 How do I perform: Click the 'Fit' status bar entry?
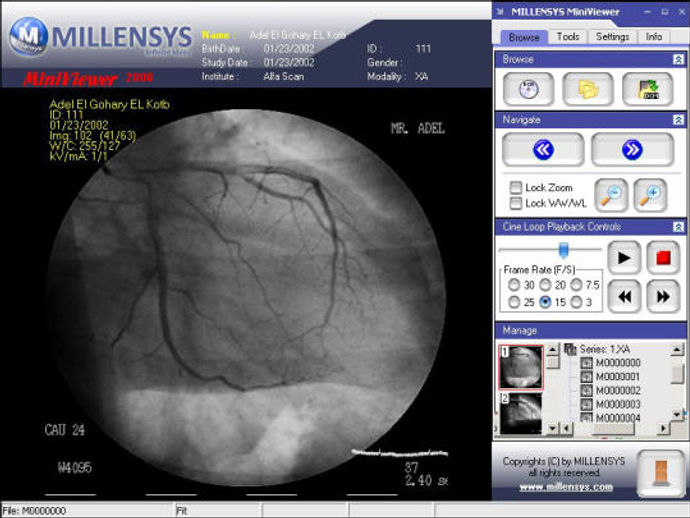pos(182,511)
